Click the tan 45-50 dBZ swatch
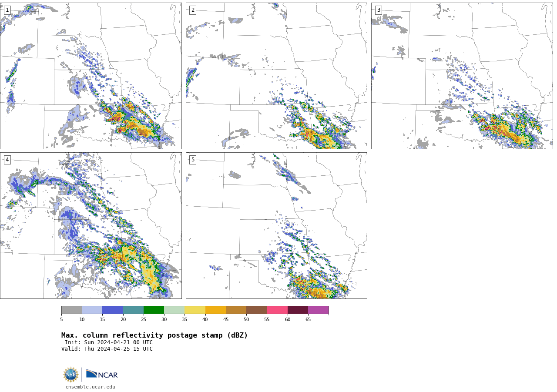557x392 pixels. pyautogui.click(x=236, y=310)
